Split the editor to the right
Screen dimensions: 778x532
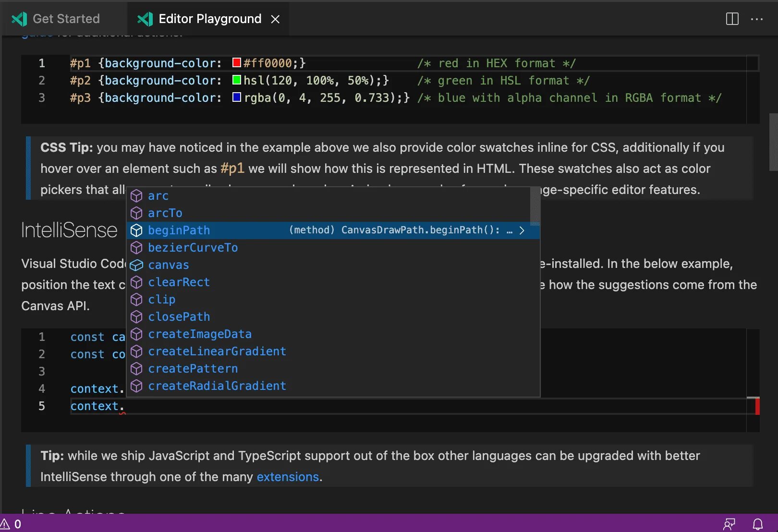[x=732, y=19]
